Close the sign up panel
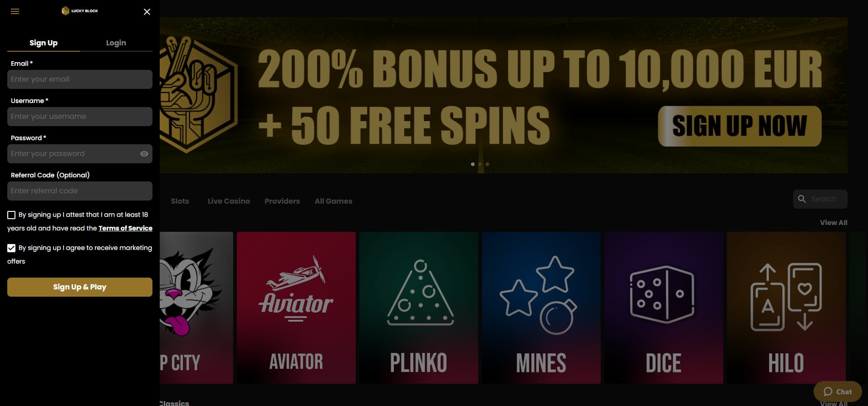 coord(147,12)
